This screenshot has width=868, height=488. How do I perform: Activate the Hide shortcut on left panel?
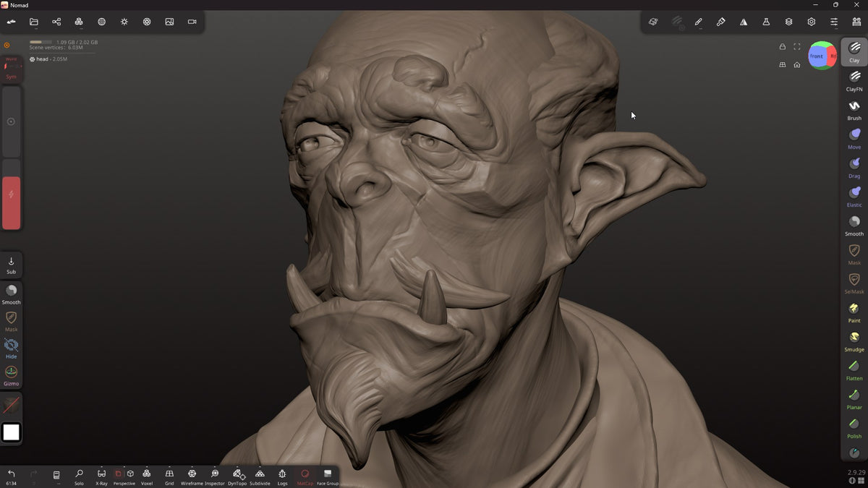[x=11, y=348]
